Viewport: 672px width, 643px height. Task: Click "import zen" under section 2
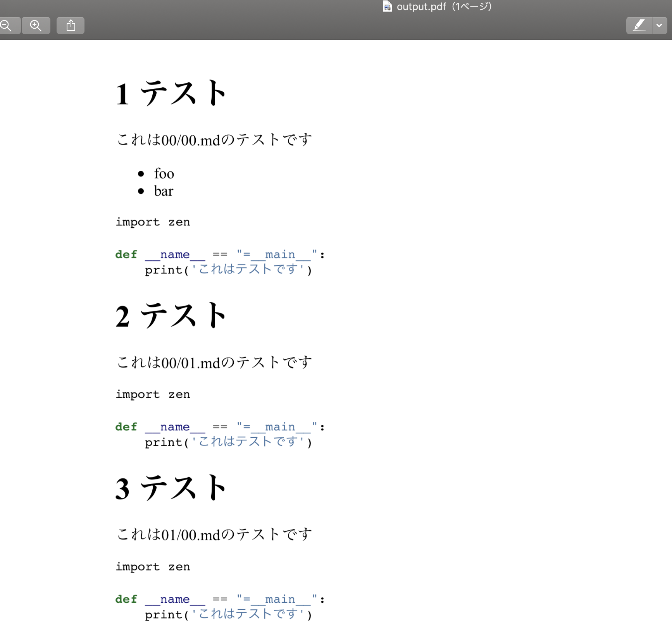point(153,394)
